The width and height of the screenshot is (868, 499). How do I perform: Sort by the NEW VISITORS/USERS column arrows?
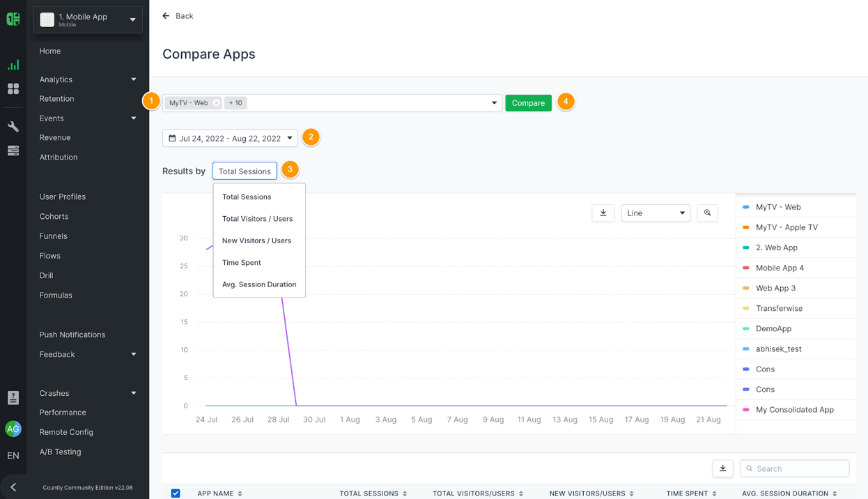click(x=632, y=493)
